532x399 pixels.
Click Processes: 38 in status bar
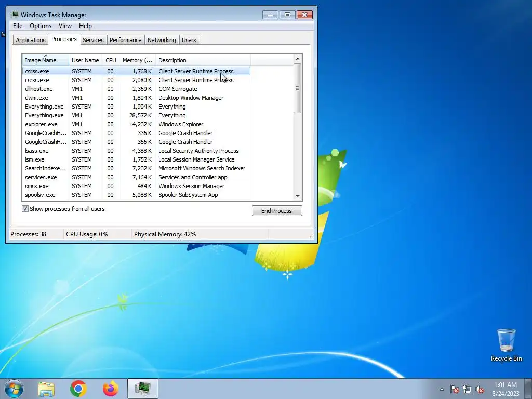click(x=28, y=234)
